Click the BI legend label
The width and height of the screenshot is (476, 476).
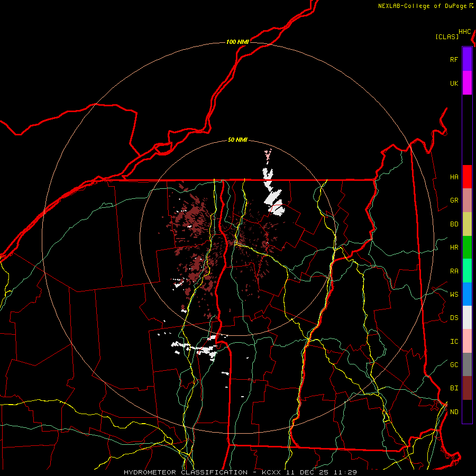point(454,388)
